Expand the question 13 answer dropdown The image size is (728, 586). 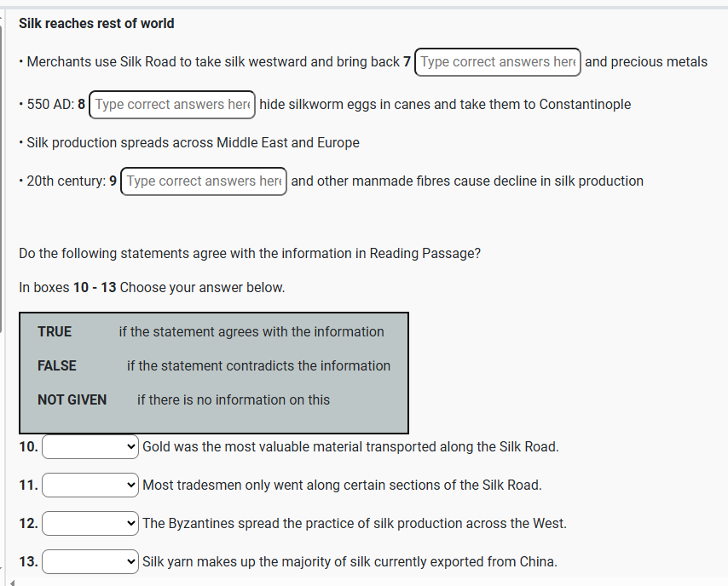point(90,562)
